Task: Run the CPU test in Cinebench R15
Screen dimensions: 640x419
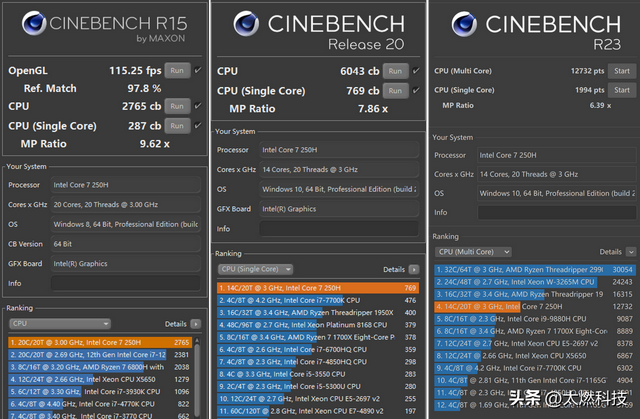Action: [177, 106]
